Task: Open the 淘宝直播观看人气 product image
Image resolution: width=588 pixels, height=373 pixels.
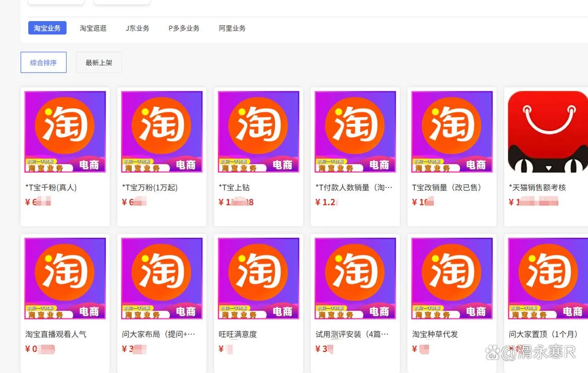Action: [x=65, y=279]
